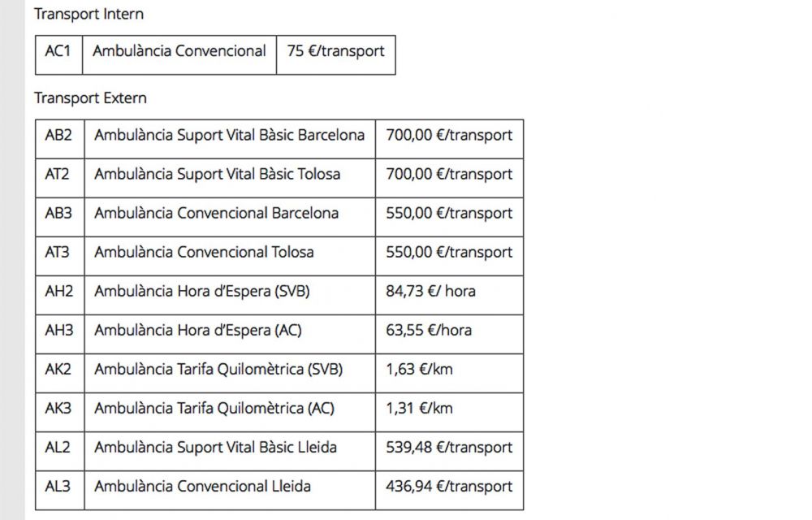
Task: Click the 75 €/transport price cell
Action: [x=335, y=51]
